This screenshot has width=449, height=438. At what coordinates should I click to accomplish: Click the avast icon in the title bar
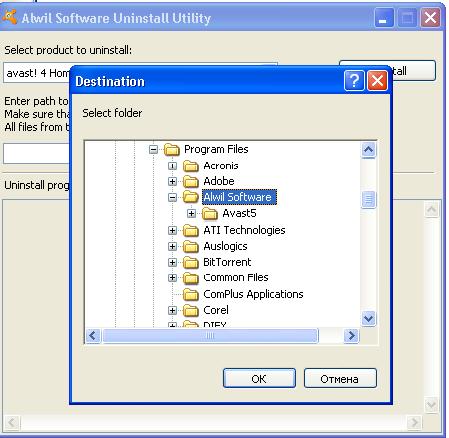tap(9, 17)
